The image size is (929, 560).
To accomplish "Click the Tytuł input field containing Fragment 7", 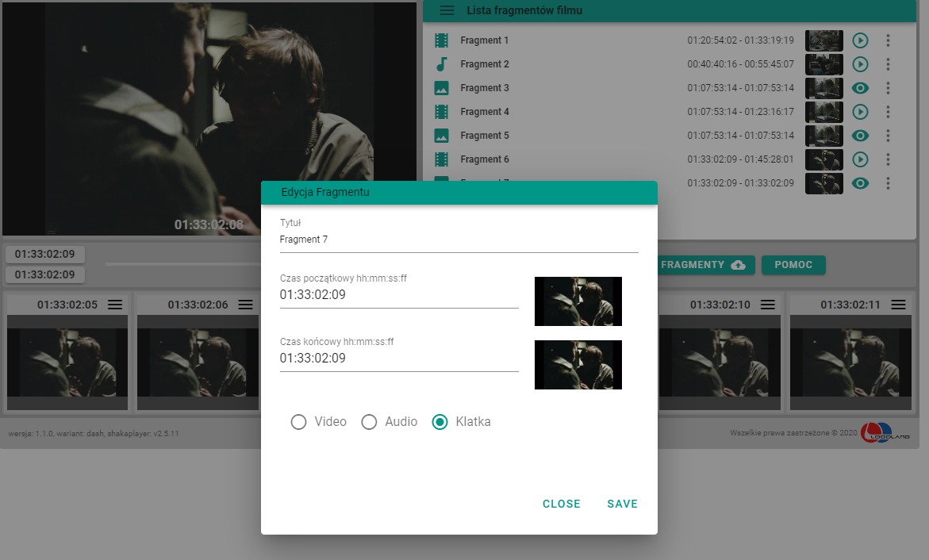I will [459, 240].
